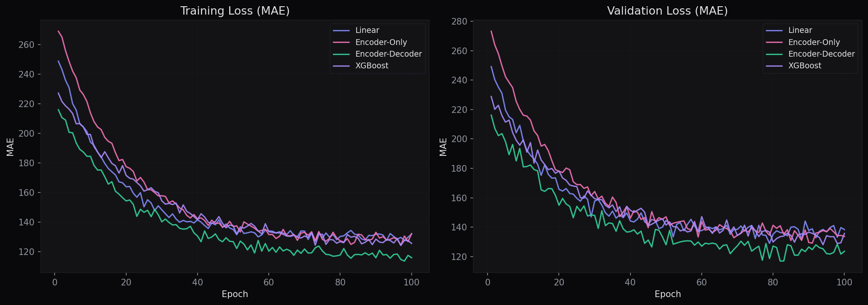Click the "0" epoch tick on Training Loss
The height and width of the screenshot is (305, 868).
[55, 282]
